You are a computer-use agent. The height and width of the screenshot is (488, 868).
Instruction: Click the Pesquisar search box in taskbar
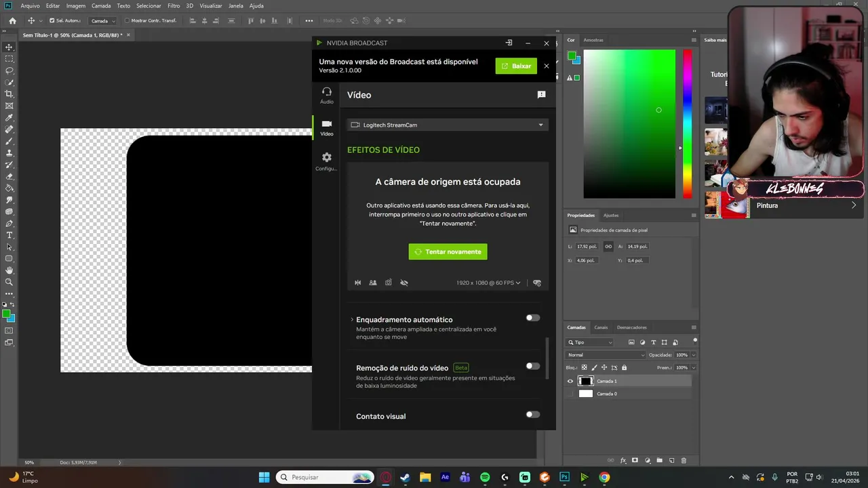[x=325, y=477]
